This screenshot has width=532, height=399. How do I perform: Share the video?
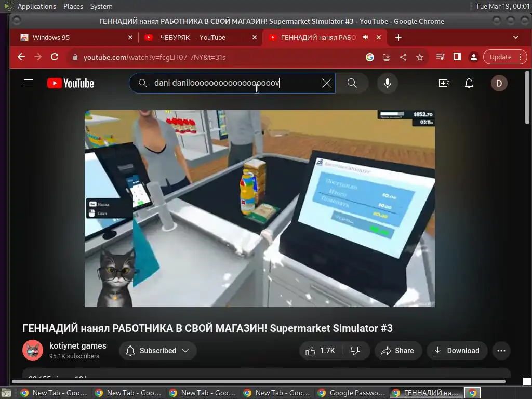point(398,351)
